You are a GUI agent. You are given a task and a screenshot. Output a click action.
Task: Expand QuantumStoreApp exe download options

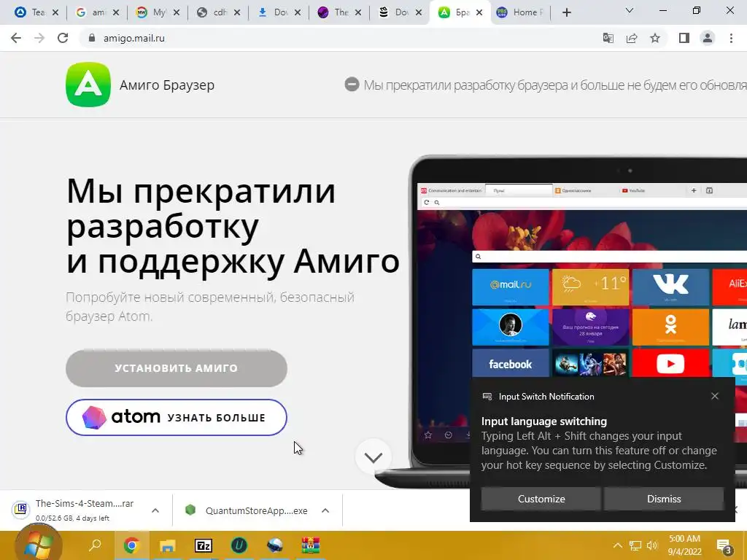click(325, 510)
